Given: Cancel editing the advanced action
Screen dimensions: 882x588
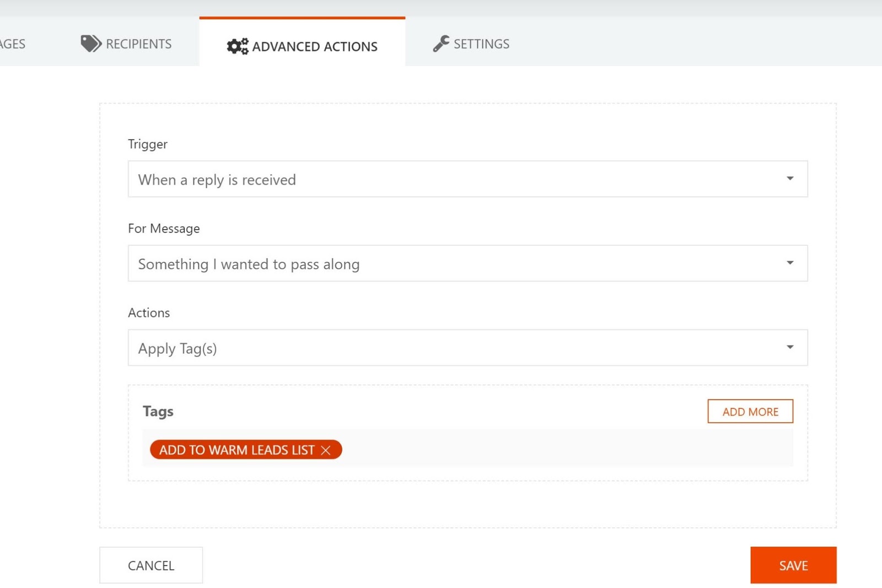Looking at the screenshot, I should click(x=151, y=565).
